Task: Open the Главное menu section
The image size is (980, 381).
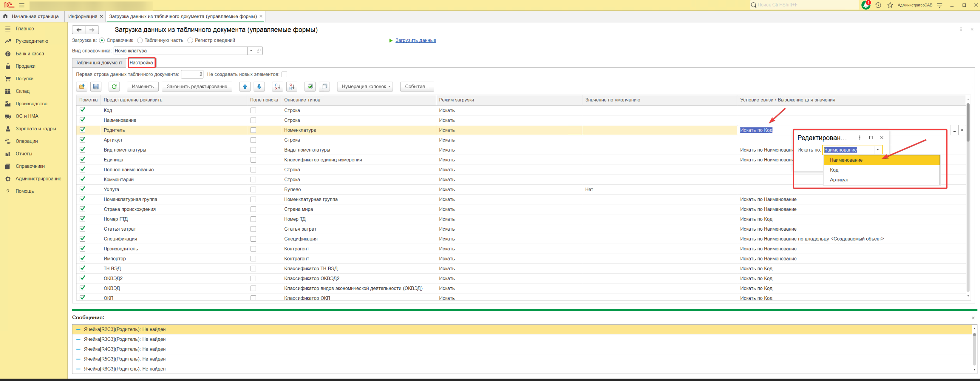Action: (25, 29)
